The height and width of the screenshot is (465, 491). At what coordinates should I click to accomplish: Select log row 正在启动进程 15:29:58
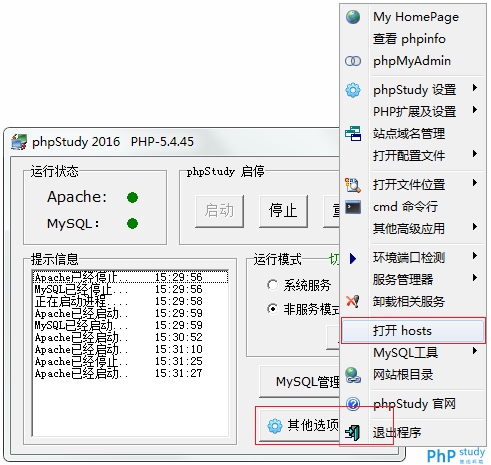click(131, 301)
